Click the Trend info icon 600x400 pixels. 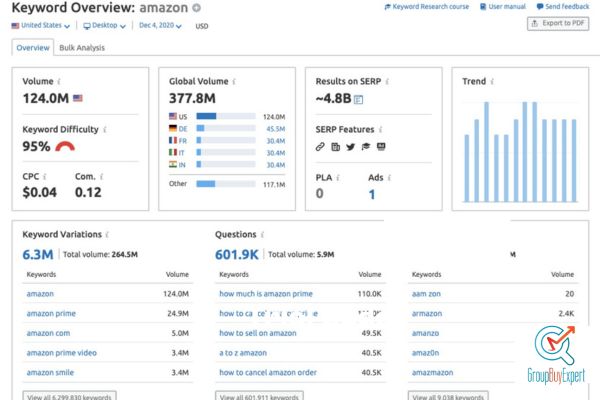pyautogui.click(x=492, y=82)
